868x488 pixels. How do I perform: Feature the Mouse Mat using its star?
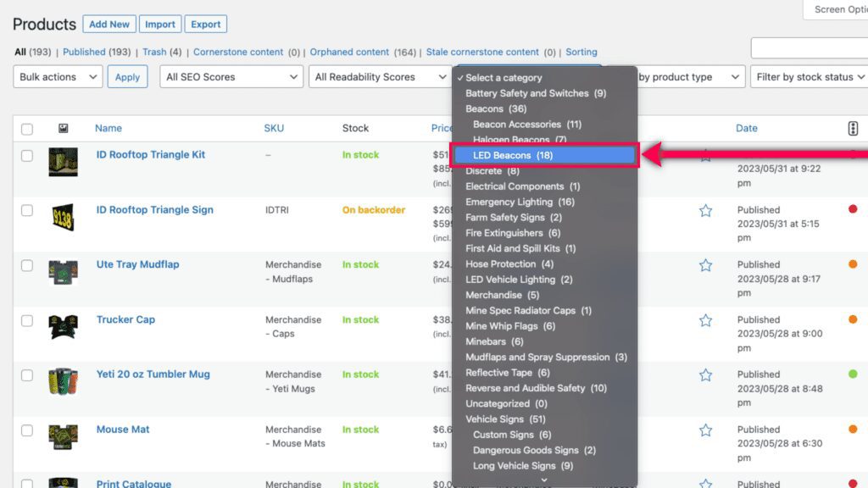pos(705,430)
